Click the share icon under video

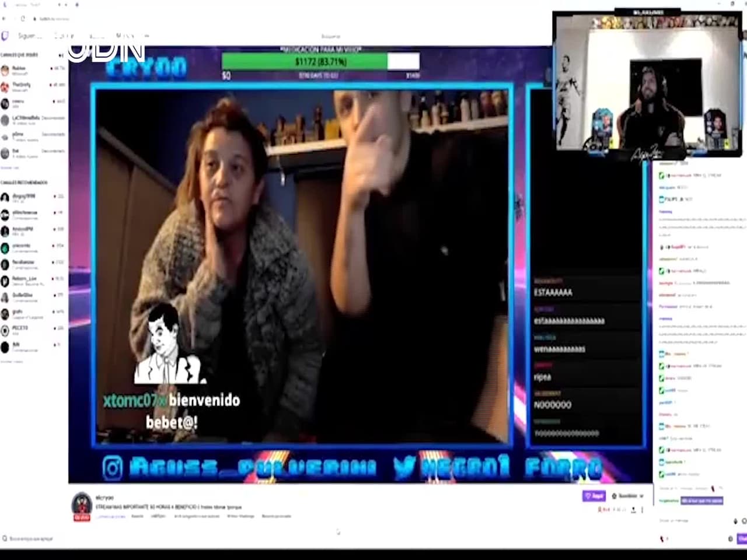(633, 510)
